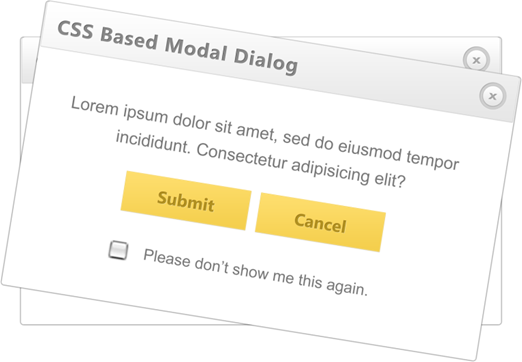
Task: Click the word 'tempor' in the message
Action: [x=433, y=160]
